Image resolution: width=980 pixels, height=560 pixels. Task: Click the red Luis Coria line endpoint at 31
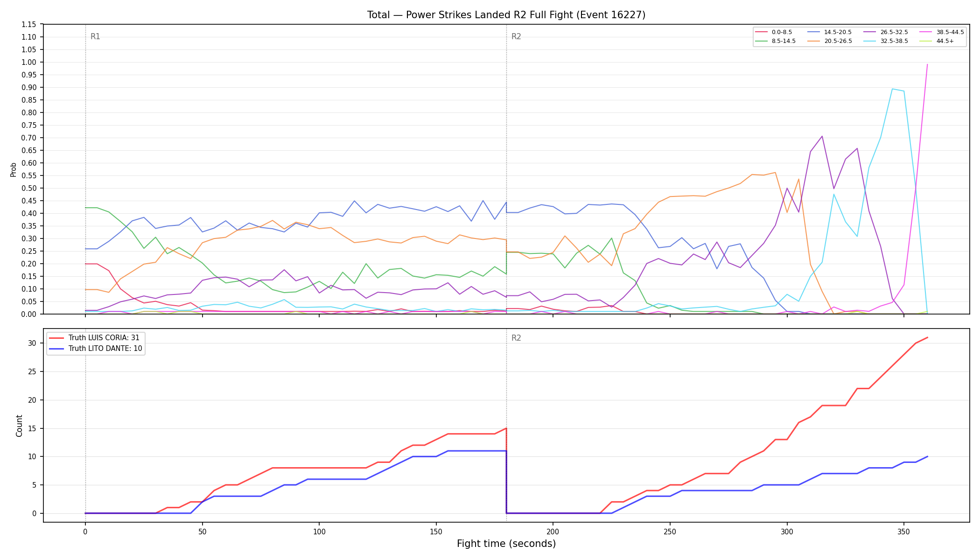tap(927, 337)
